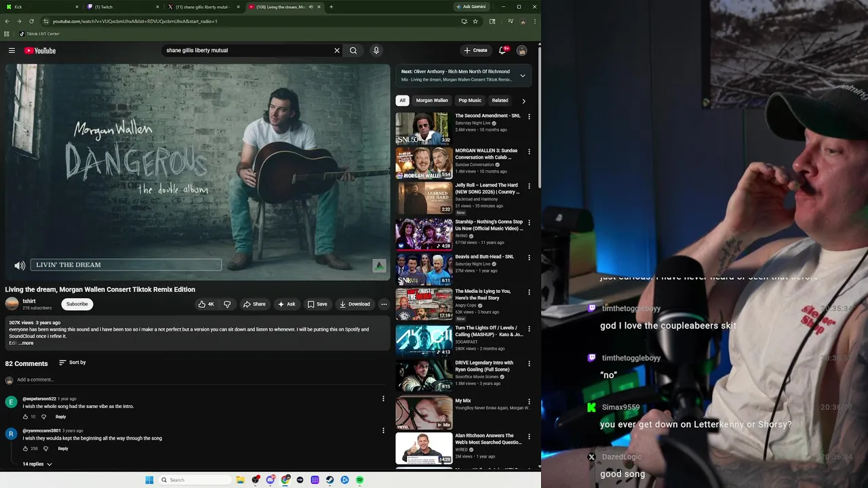Switch to the (1) Twitch tab
This screenshot has width=868, height=488.
123,7
